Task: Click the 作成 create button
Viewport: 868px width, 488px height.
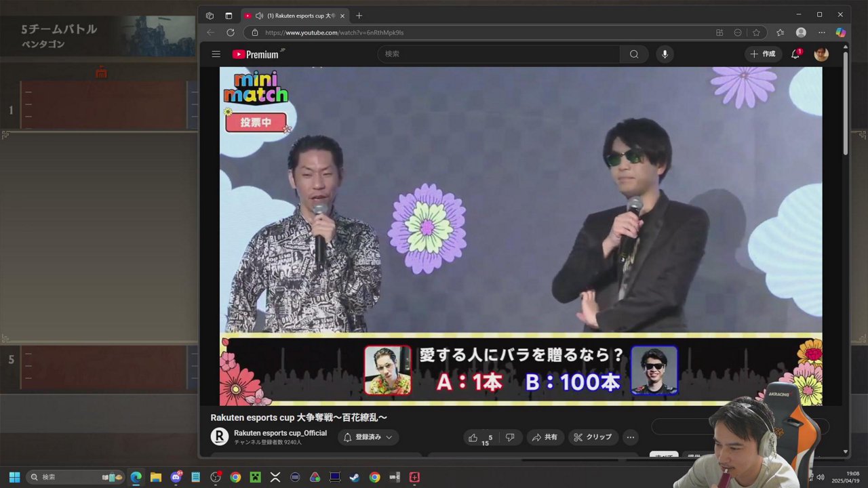Action: pos(764,54)
